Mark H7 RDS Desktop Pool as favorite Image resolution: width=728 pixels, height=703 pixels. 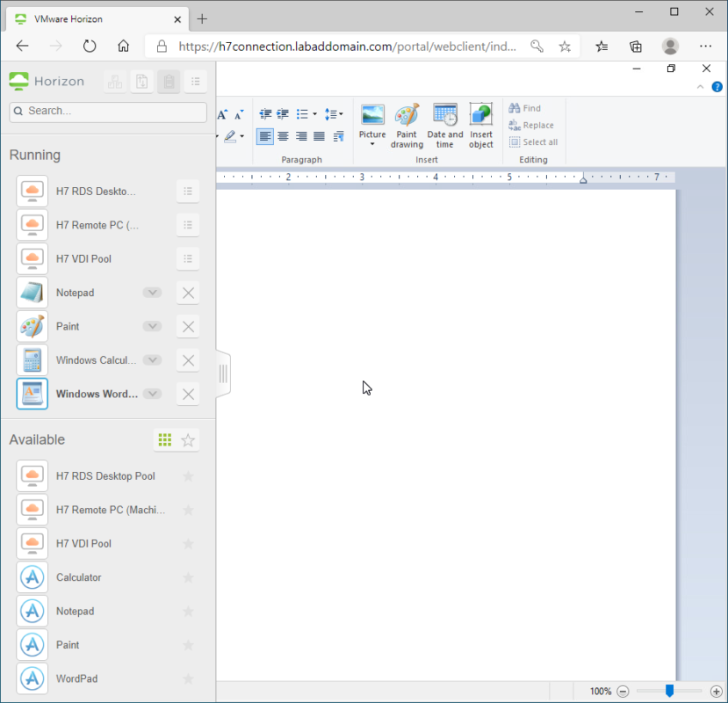click(x=188, y=475)
